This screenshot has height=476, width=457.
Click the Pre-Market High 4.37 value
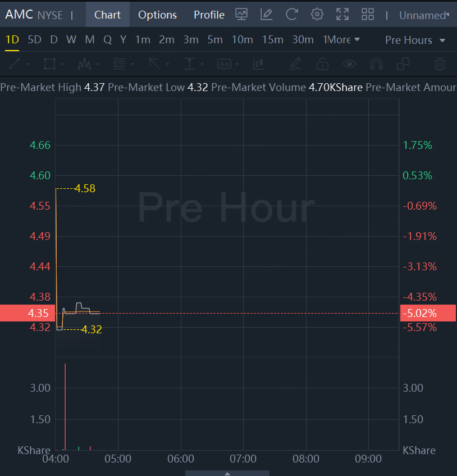[x=94, y=88]
